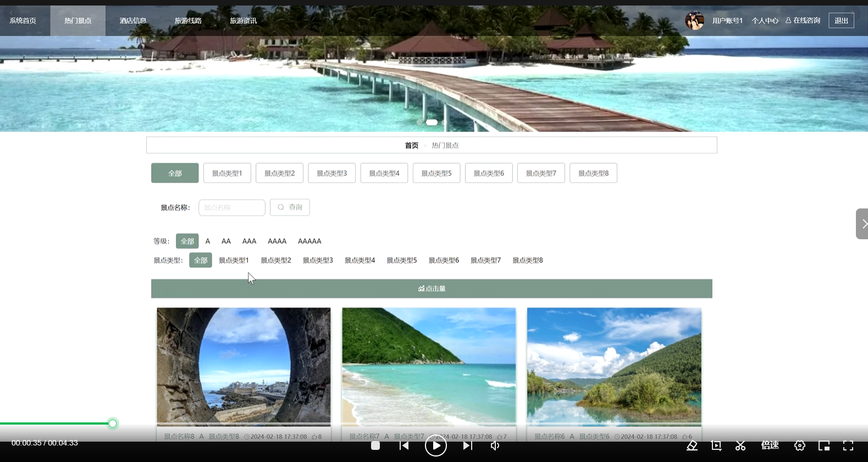Select the 景点类型8 category button
The image size is (868, 462).
pos(593,173)
